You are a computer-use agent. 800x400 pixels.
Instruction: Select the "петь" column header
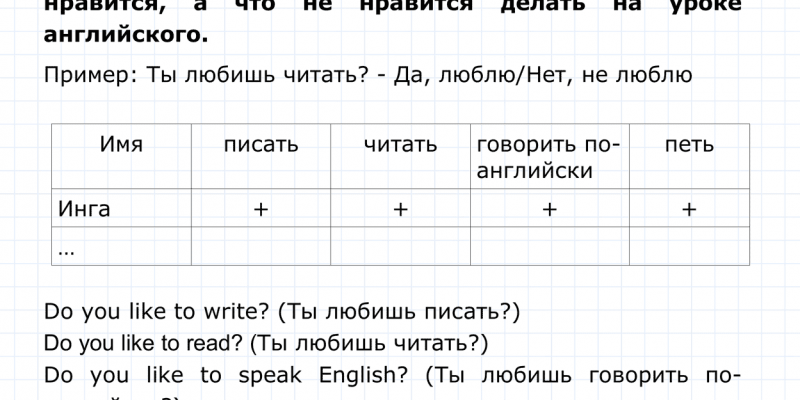pos(689,145)
